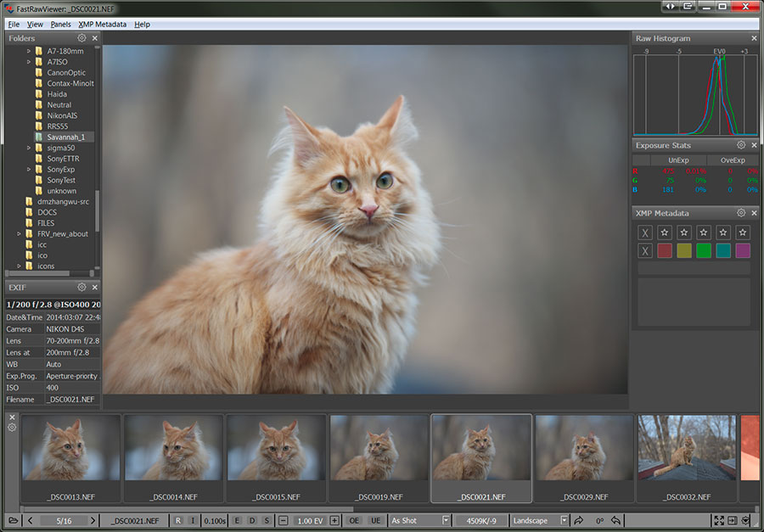Viewport: 764px width, 532px height.
Task: Open the Exposure Stats panel settings gear
Action: (740, 145)
